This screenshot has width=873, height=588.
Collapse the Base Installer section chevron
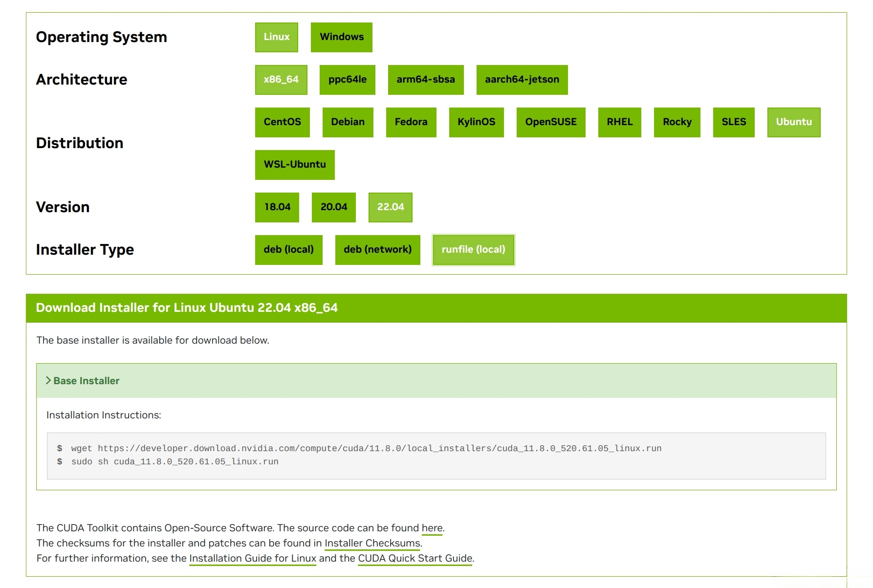point(48,380)
